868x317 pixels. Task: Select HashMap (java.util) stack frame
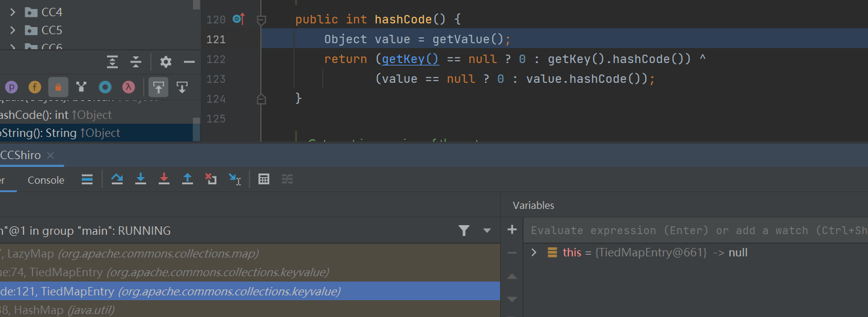tap(250, 310)
